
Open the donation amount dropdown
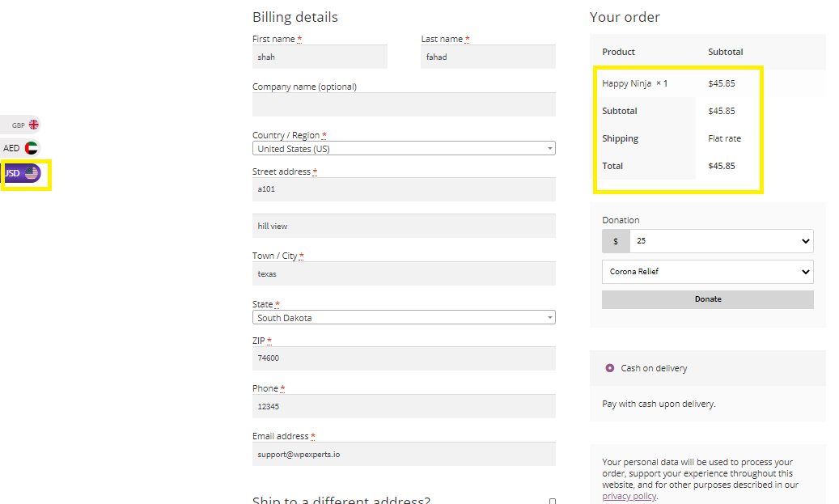click(x=722, y=241)
